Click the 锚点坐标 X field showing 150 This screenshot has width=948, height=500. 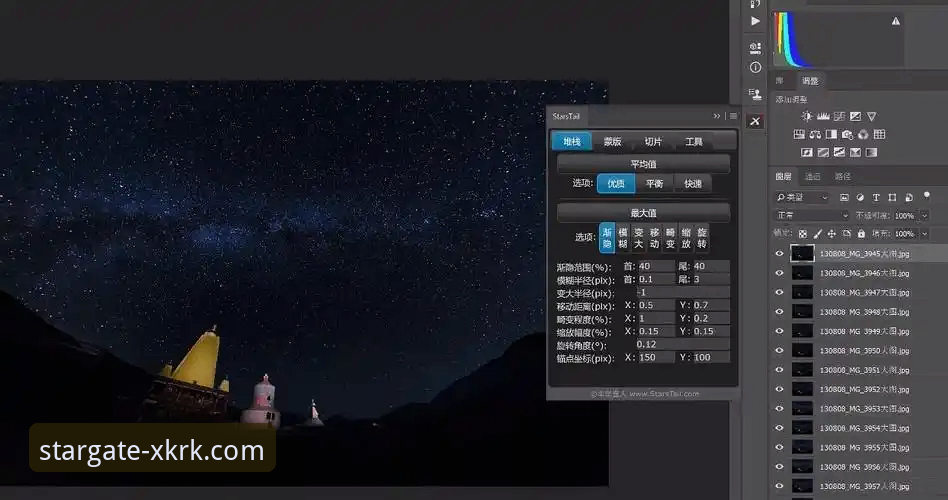click(655, 357)
